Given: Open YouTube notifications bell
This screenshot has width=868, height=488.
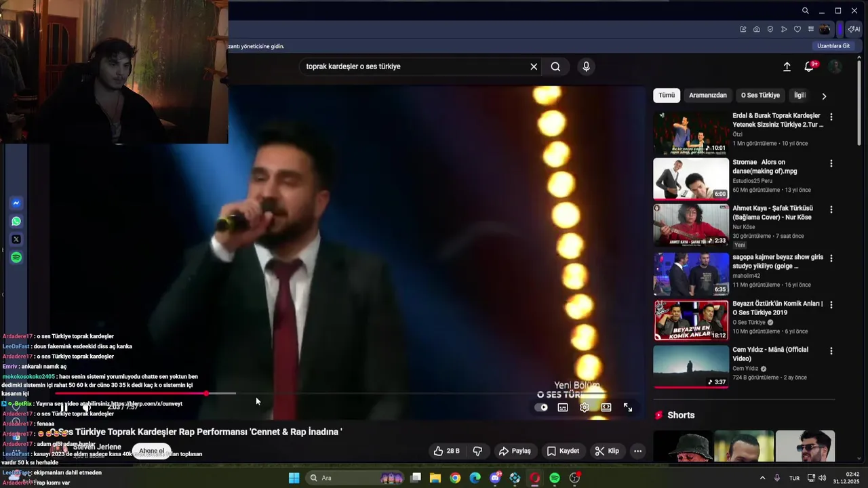Looking at the screenshot, I should click(809, 66).
